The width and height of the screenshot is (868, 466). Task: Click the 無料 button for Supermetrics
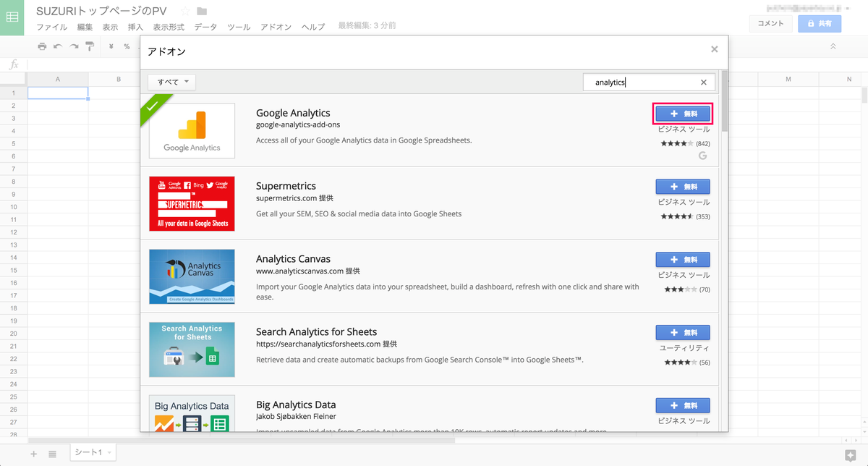(x=683, y=186)
